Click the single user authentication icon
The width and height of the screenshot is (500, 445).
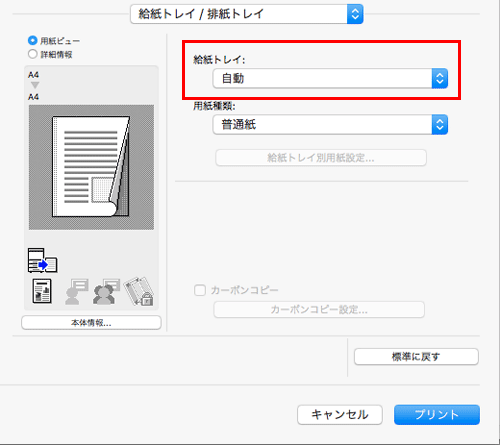[x=76, y=291]
